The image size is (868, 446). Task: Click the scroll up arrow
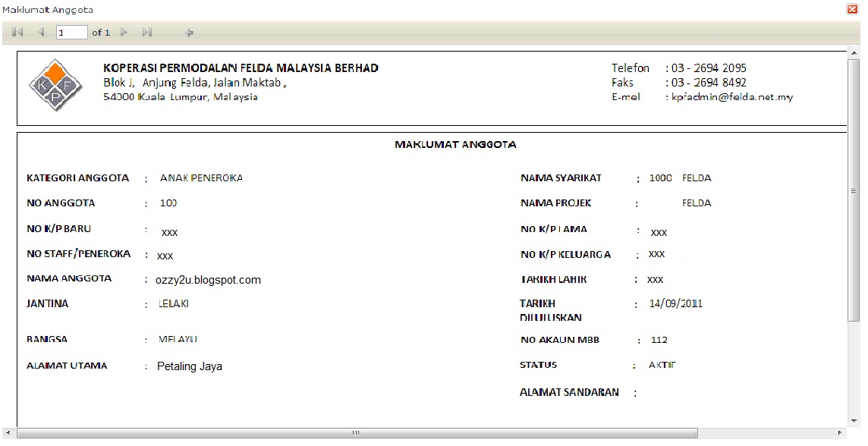(x=853, y=52)
